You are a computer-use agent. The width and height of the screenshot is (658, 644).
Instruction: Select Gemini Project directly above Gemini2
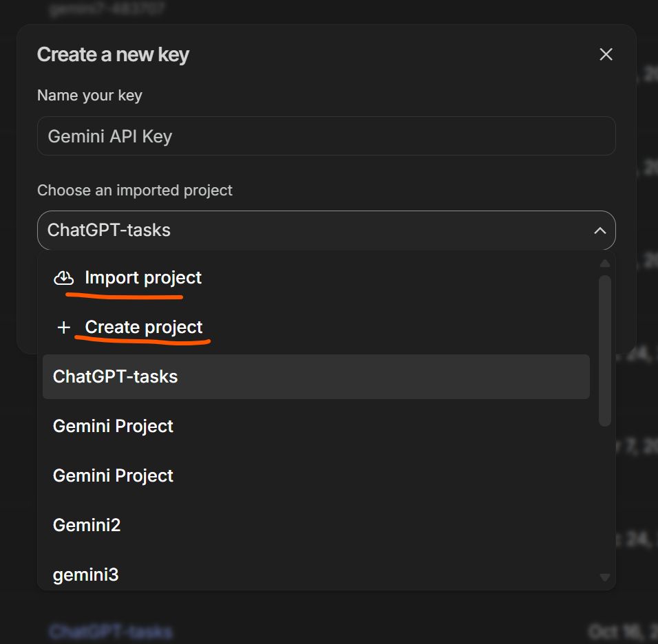click(x=114, y=475)
